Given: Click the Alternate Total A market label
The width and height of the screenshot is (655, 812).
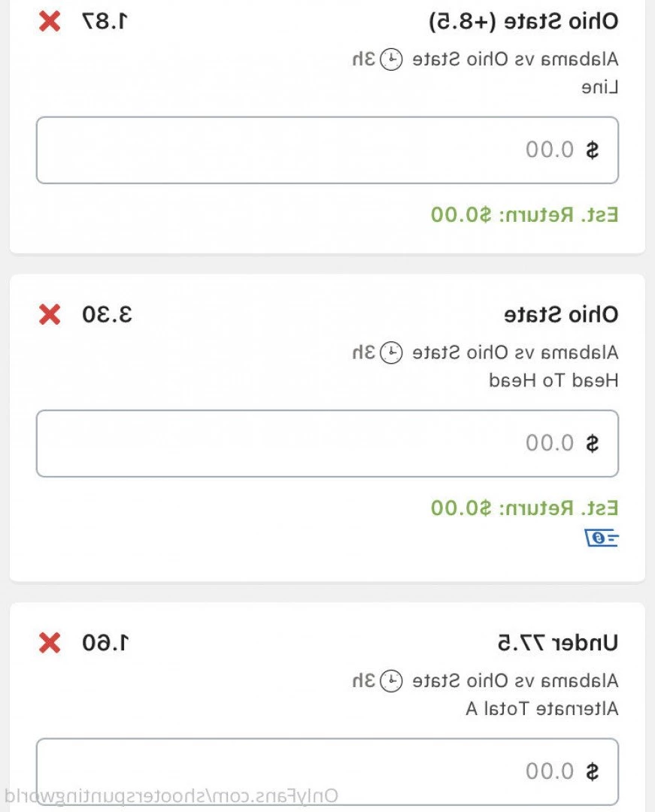Looking at the screenshot, I should pos(542,708).
